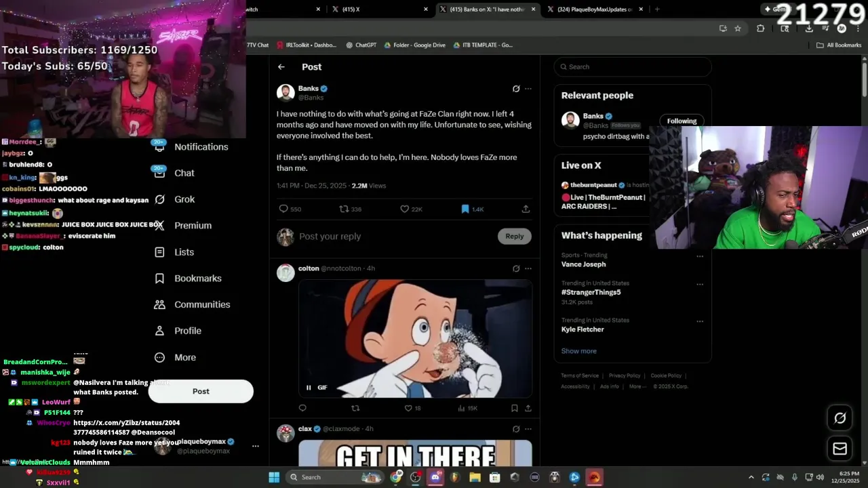
Task: Open the floating Messages envelope button
Action: click(840, 449)
